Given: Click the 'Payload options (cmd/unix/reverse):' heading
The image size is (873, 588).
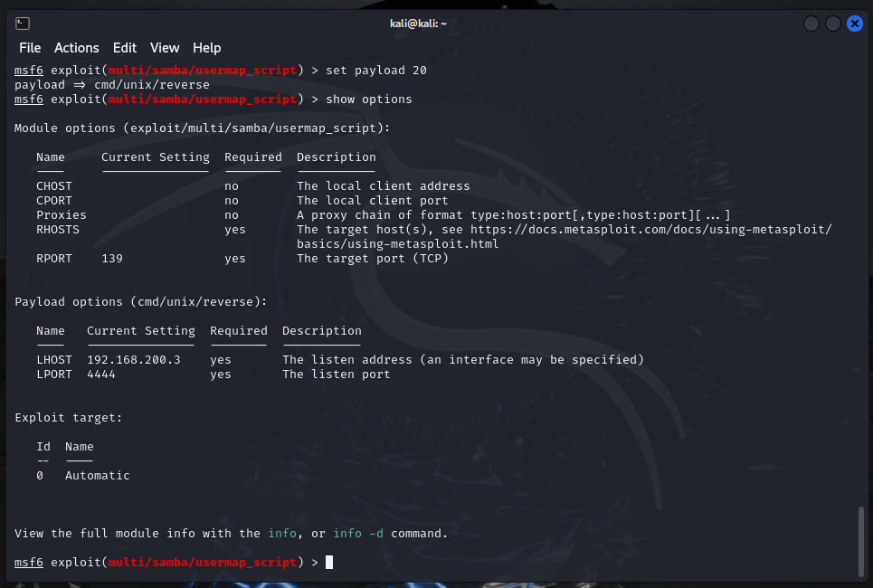Looking at the screenshot, I should pyautogui.click(x=141, y=302).
